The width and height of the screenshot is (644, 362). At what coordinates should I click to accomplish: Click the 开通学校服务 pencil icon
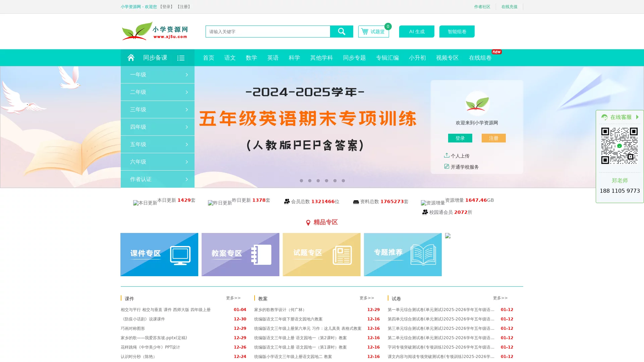[x=446, y=166]
